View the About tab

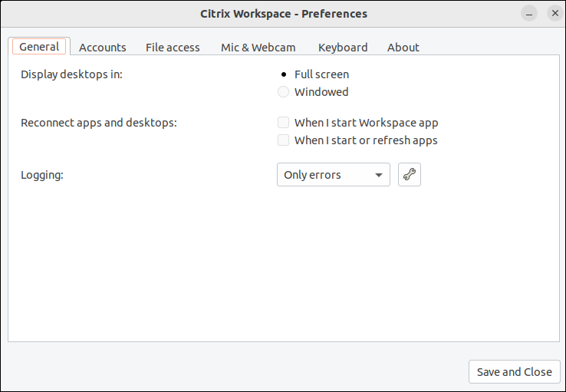[x=403, y=48]
